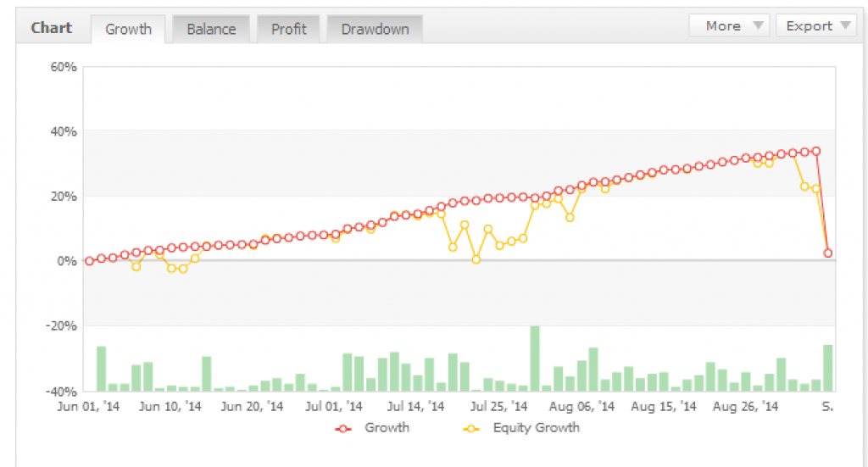Click the final red point after the drop
Screen dimensions: 868x467
click(x=828, y=253)
